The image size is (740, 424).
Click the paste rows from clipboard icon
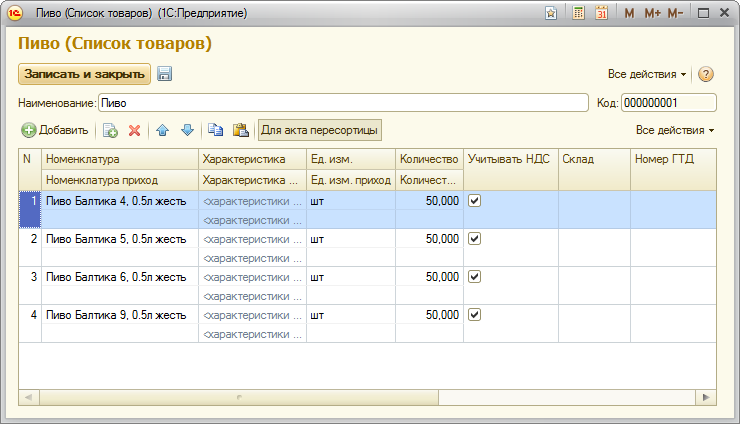click(x=241, y=130)
